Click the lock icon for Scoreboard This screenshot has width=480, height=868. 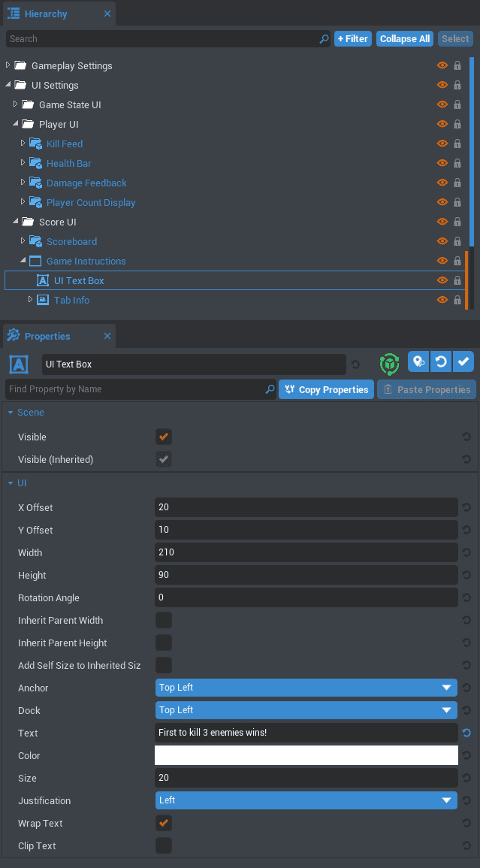457,242
